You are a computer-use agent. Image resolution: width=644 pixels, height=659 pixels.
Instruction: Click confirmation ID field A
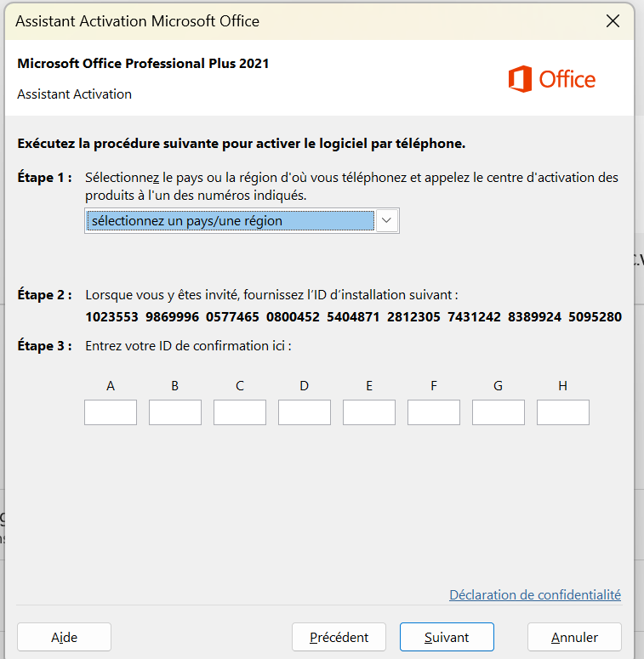click(111, 412)
